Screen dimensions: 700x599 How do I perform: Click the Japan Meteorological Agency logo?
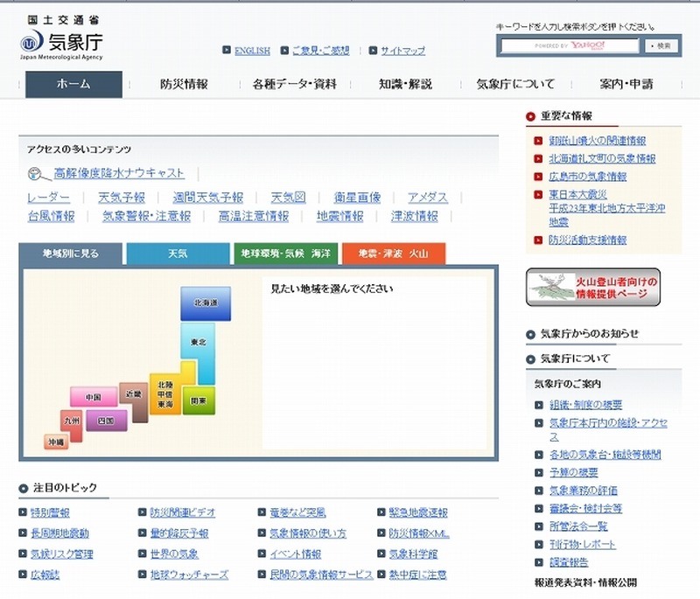pyautogui.click(x=61, y=38)
